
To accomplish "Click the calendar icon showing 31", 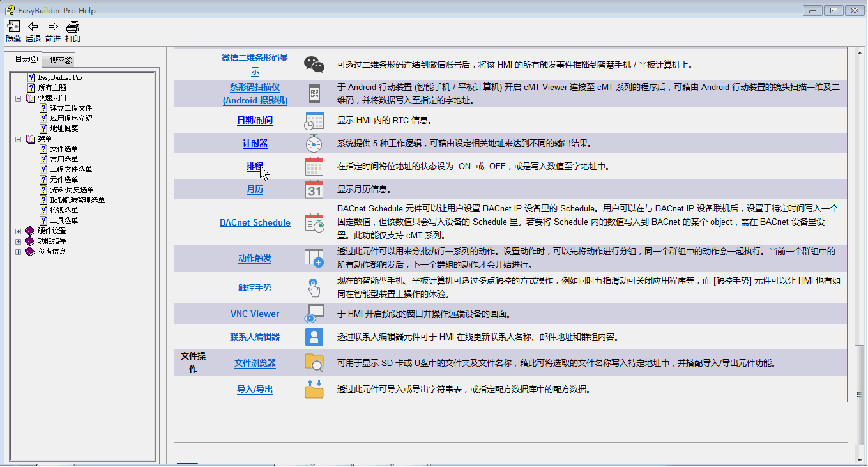I will coord(314,189).
